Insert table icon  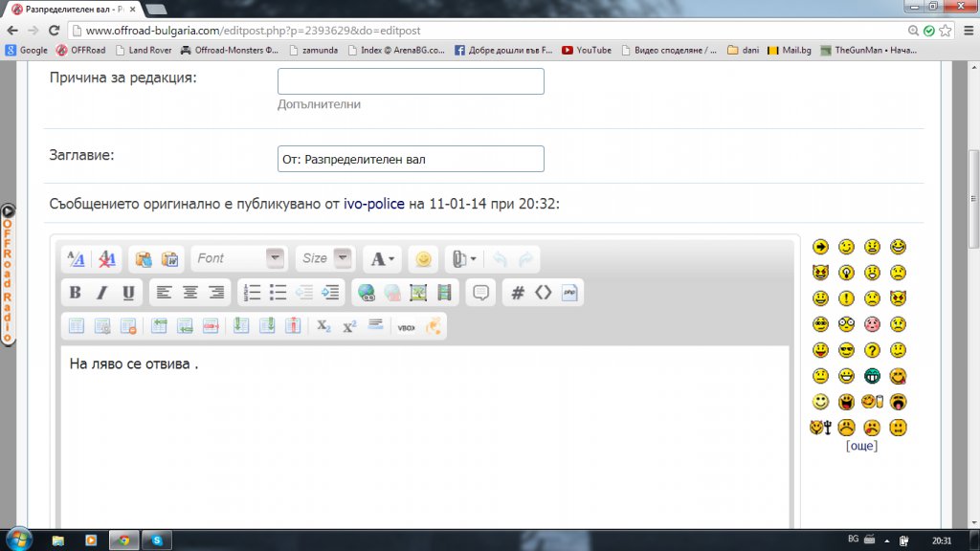77,326
